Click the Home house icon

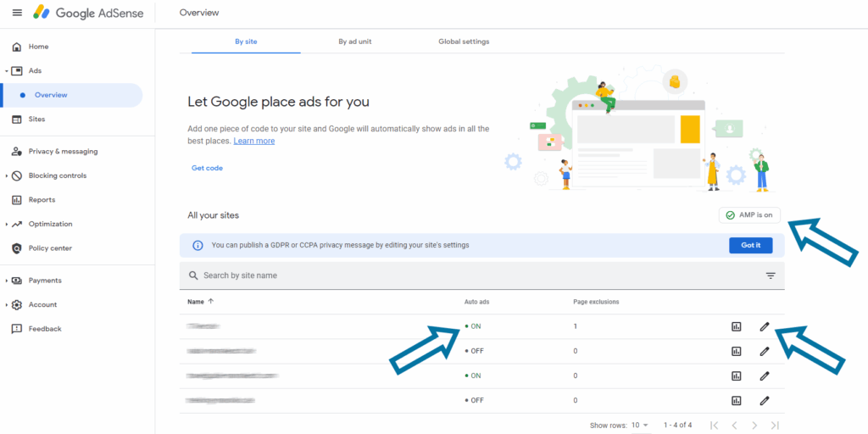coord(17,47)
